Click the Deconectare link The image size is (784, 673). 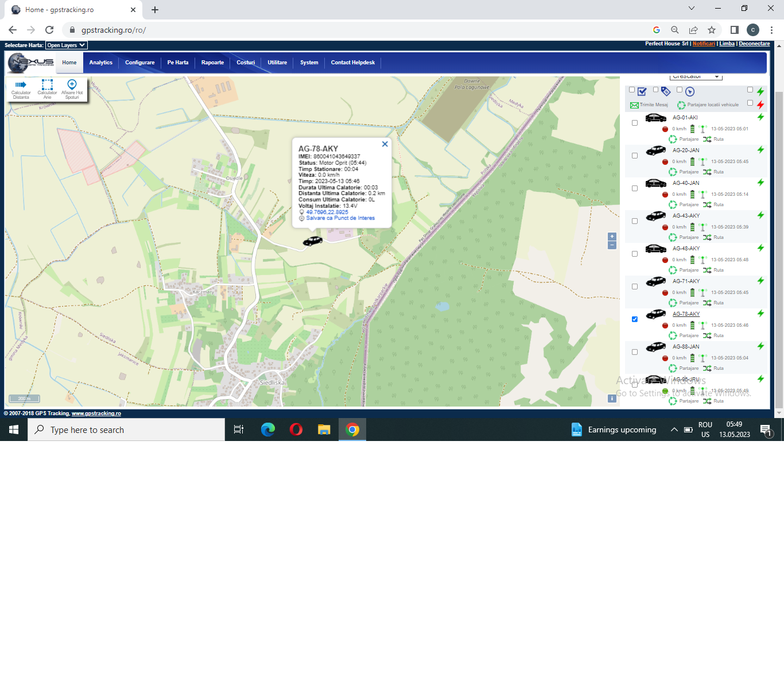[x=754, y=44]
